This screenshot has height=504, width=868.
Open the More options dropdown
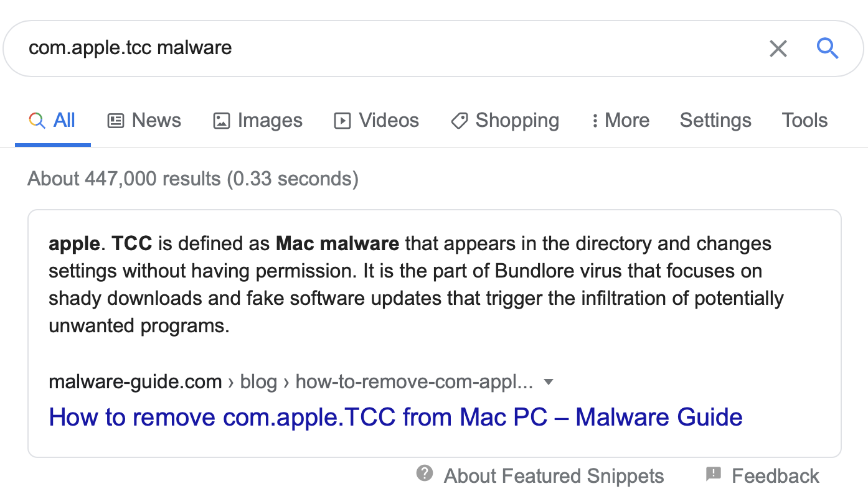620,121
